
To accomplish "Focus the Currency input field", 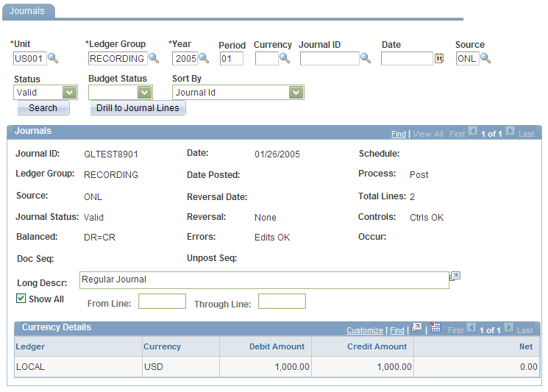I will [267, 58].
